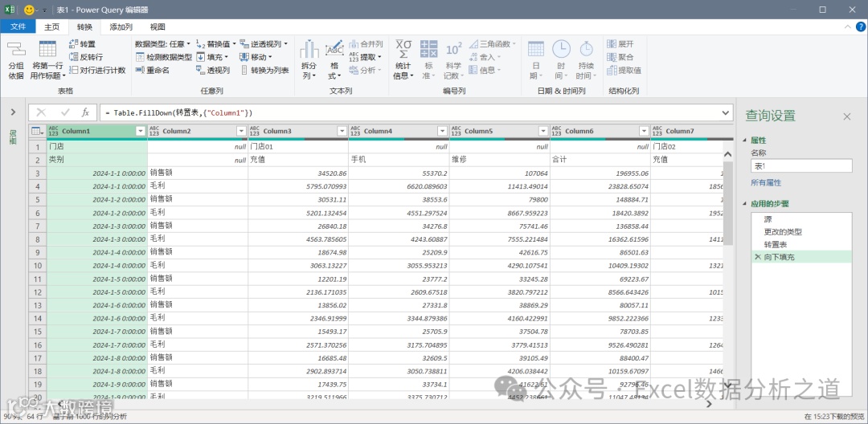Click Aggregate (聚合) button
868x424 pixels.
coord(620,57)
